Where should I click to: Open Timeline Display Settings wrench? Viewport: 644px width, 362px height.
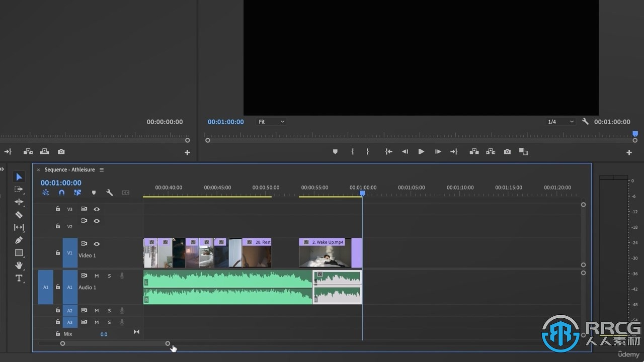click(x=110, y=193)
